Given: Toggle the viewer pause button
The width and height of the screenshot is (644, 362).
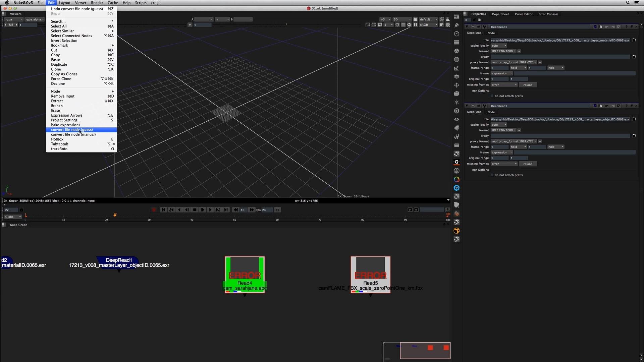Looking at the screenshot, I should pos(415,25).
